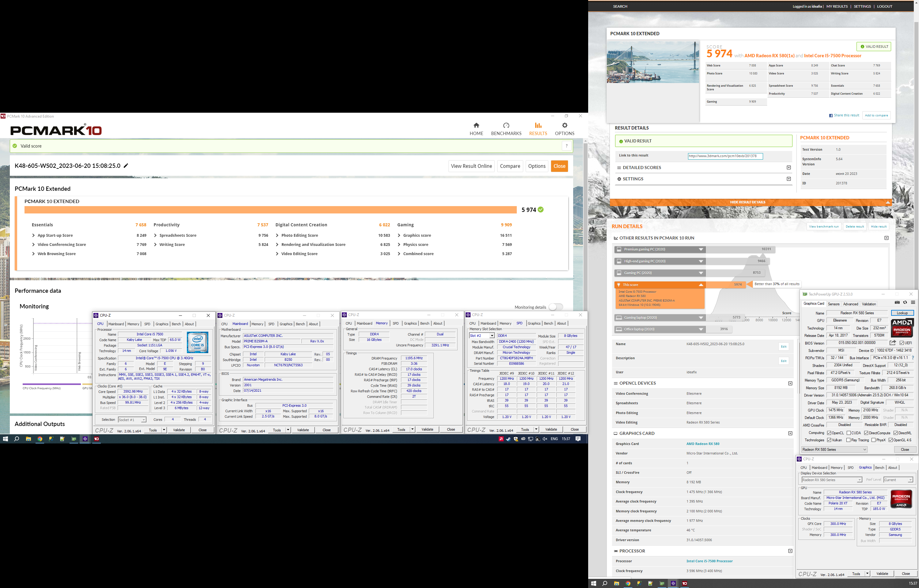Viewport: 919px width, 588px height.
Task: Click the Facebook share icon near Share this result
Action: (x=831, y=115)
